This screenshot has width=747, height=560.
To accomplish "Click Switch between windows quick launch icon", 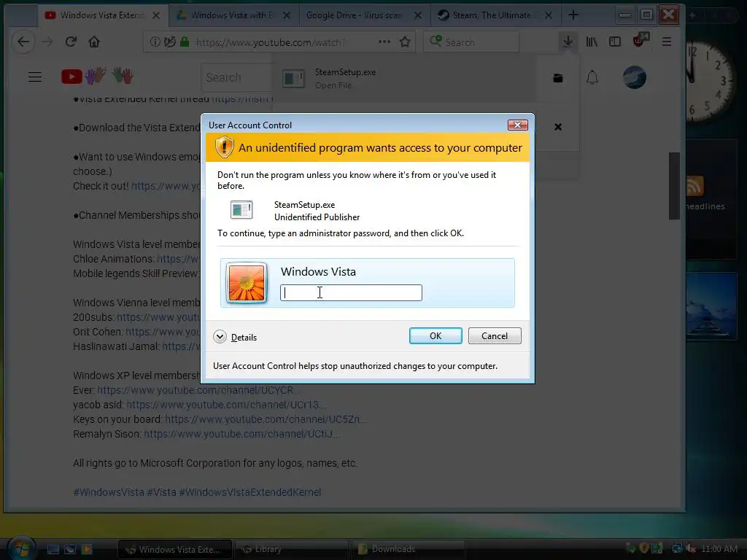I will pyautogui.click(x=70, y=549).
